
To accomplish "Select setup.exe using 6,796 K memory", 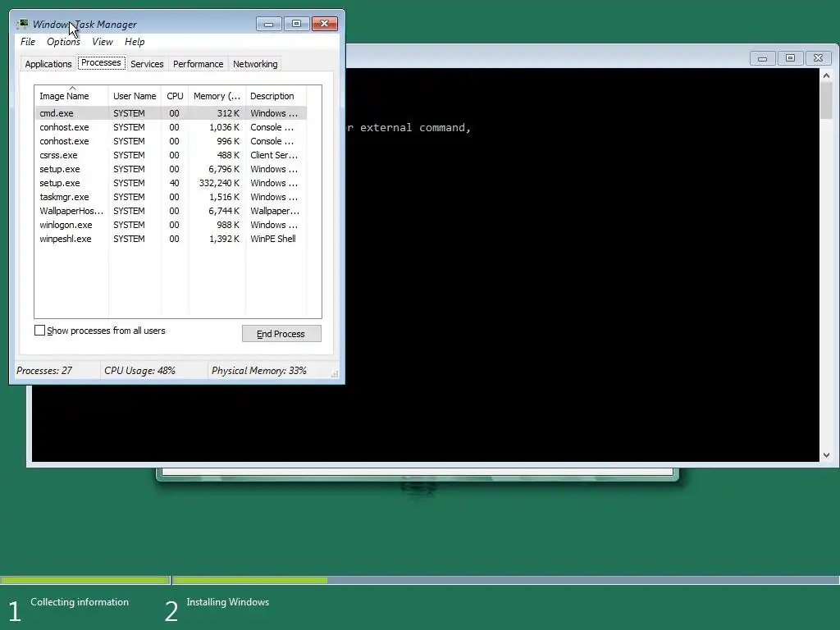I will pyautogui.click(x=171, y=169).
